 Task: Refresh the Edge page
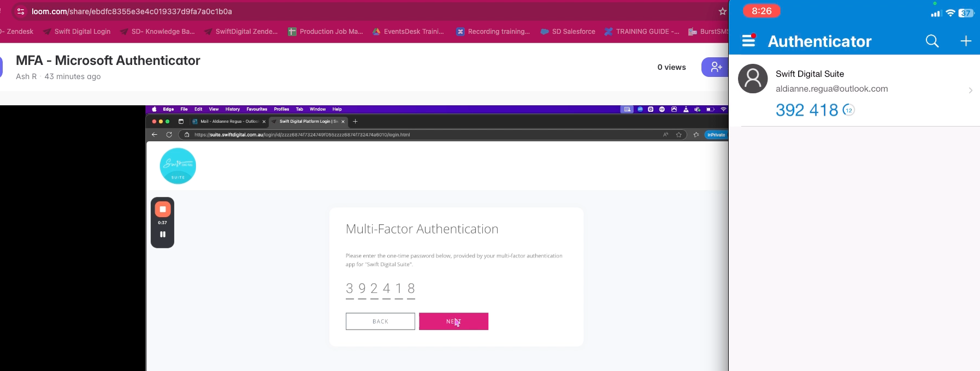tap(169, 135)
